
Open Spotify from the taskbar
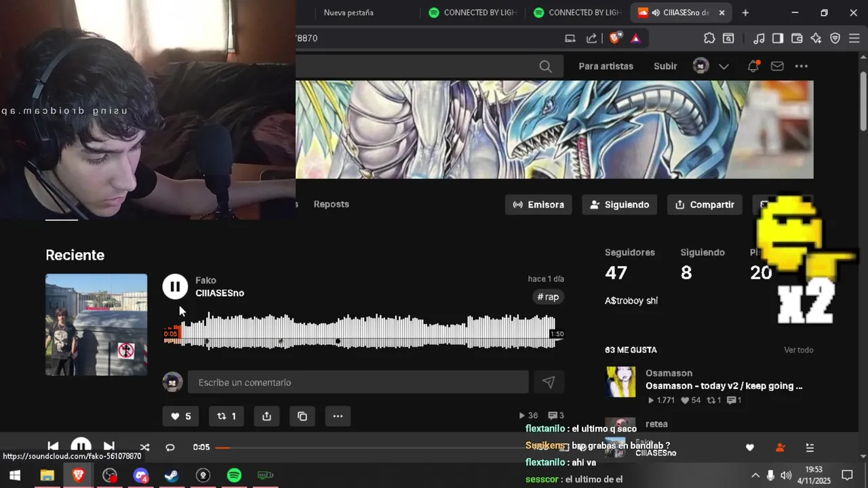point(234,475)
